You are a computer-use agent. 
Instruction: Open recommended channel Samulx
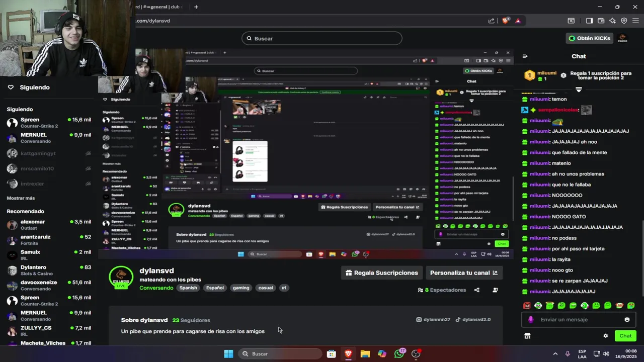49,255
